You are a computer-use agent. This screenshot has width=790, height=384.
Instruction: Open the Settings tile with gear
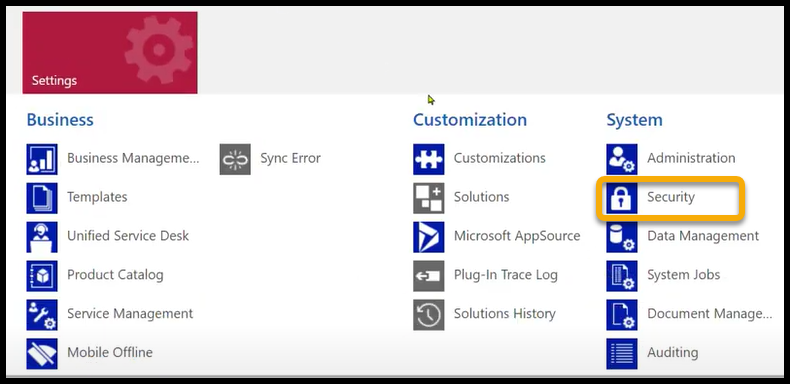point(110,53)
